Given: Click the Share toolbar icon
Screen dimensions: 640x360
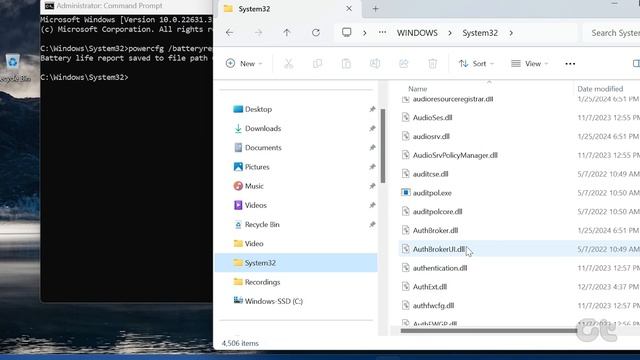Looking at the screenshot, I should 404,64.
